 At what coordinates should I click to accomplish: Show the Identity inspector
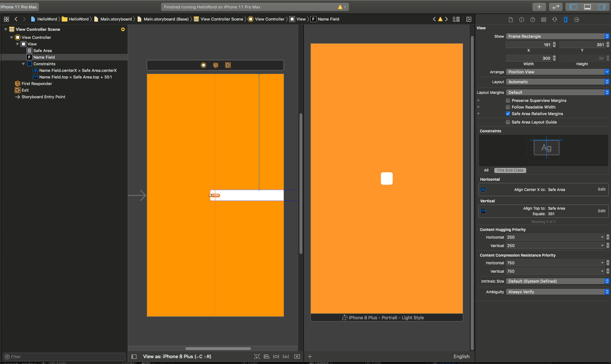point(543,19)
